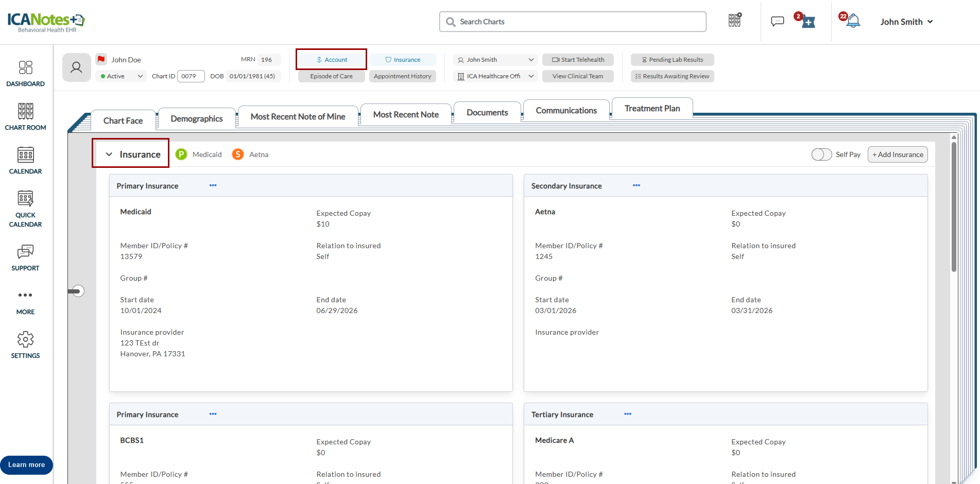Viewport: 980px width, 484px height.
Task: Click the Search Charts input field
Action: pyautogui.click(x=573, y=22)
